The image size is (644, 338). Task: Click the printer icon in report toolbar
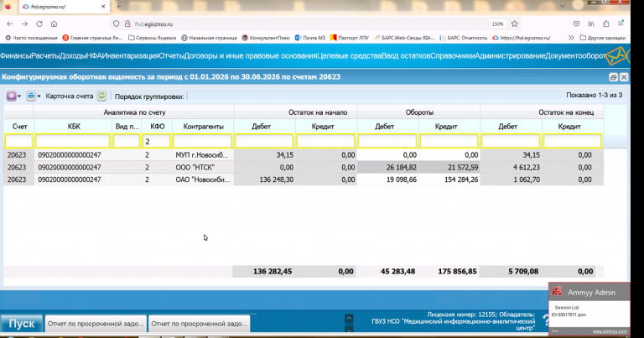click(31, 96)
